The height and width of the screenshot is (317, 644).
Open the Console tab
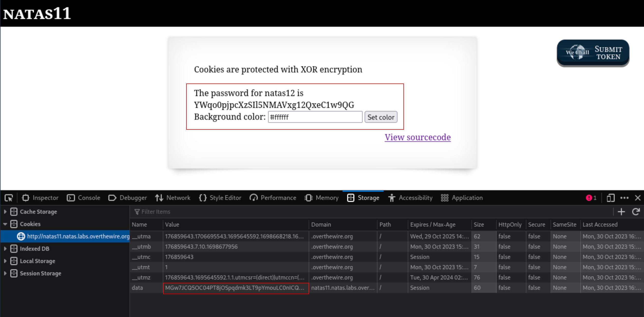pyautogui.click(x=83, y=198)
